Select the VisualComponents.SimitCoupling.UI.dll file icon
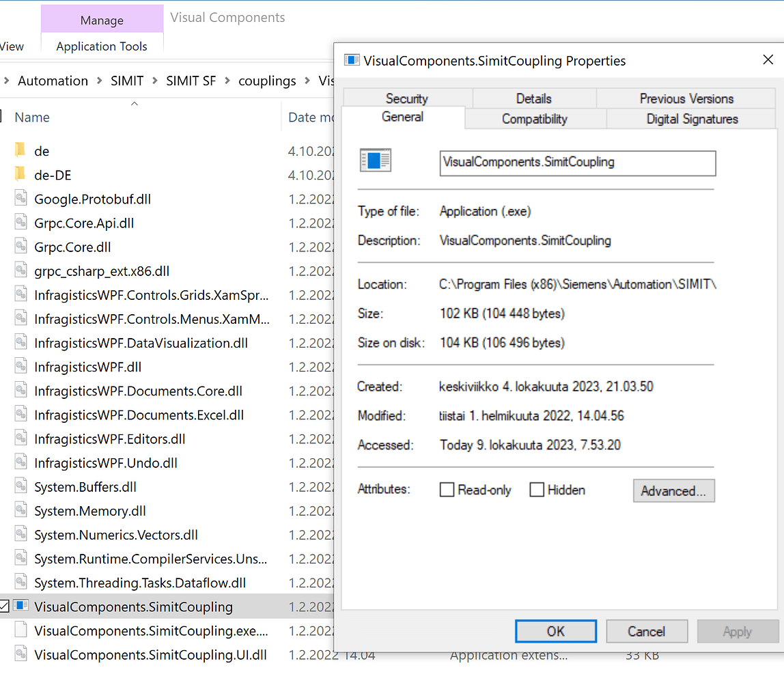784x683 pixels. 20,654
